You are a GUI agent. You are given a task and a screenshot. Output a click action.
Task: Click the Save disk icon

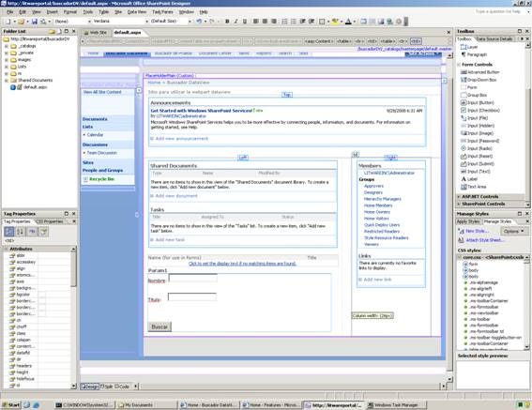click(35, 22)
